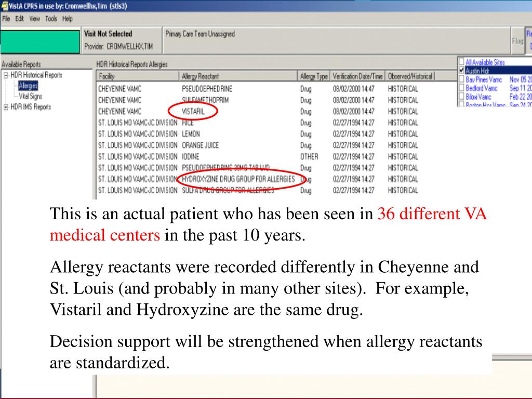Select the LEMON allergy row

click(x=259, y=134)
